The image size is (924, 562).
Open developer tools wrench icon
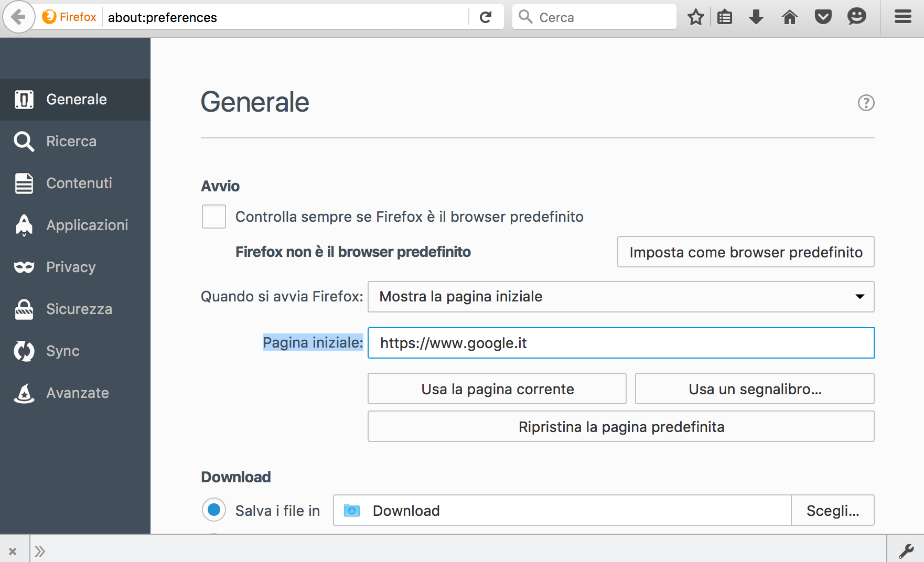point(906,550)
